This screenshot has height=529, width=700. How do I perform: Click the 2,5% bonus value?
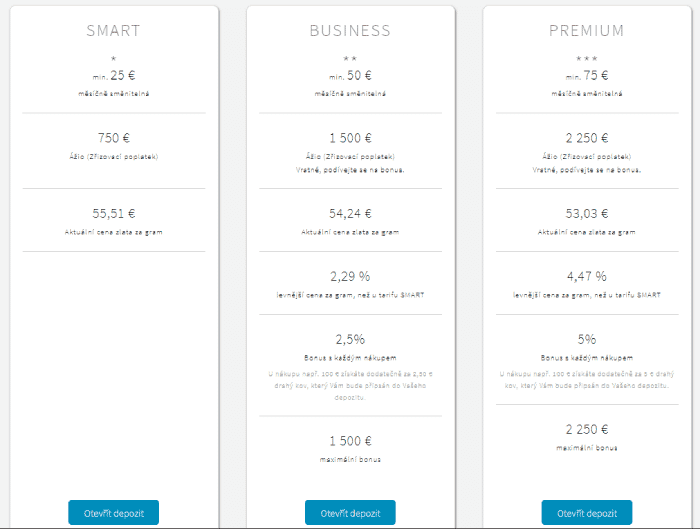pyautogui.click(x=350, y=339)
